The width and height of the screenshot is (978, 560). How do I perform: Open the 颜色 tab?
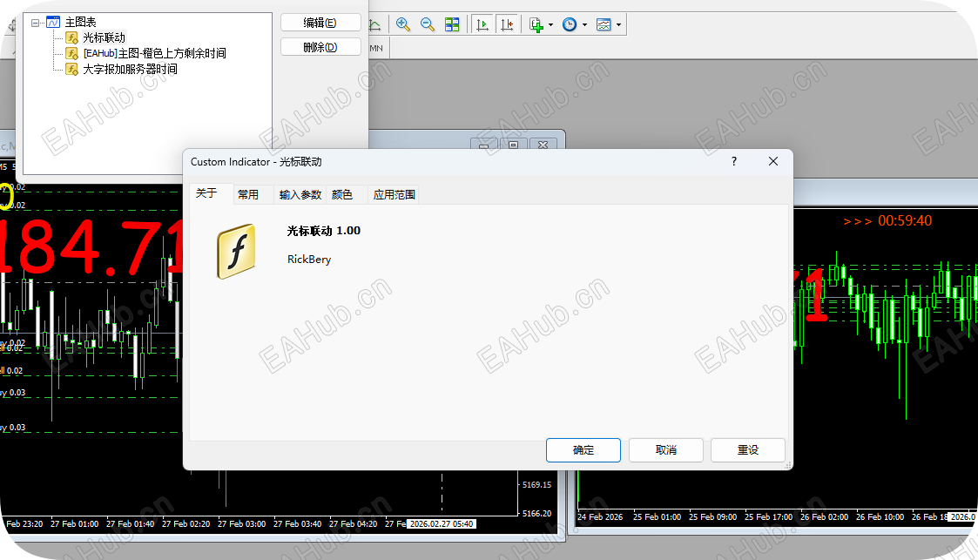344,194
